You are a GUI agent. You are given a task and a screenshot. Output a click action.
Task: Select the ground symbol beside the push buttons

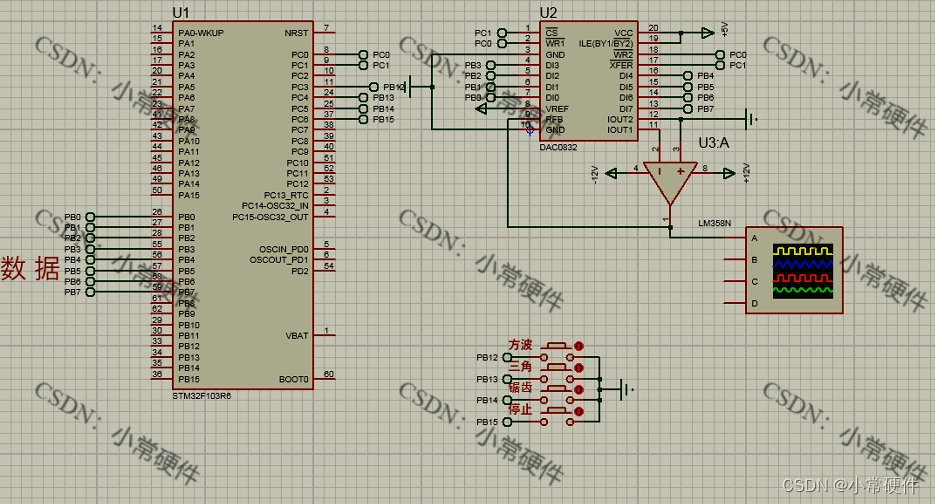click(626, 389)
